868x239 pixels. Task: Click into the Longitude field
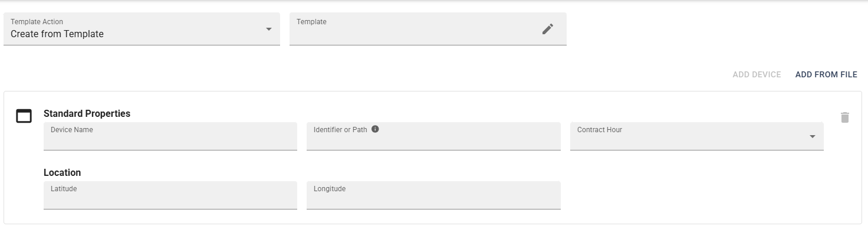(x=433, y=195)
